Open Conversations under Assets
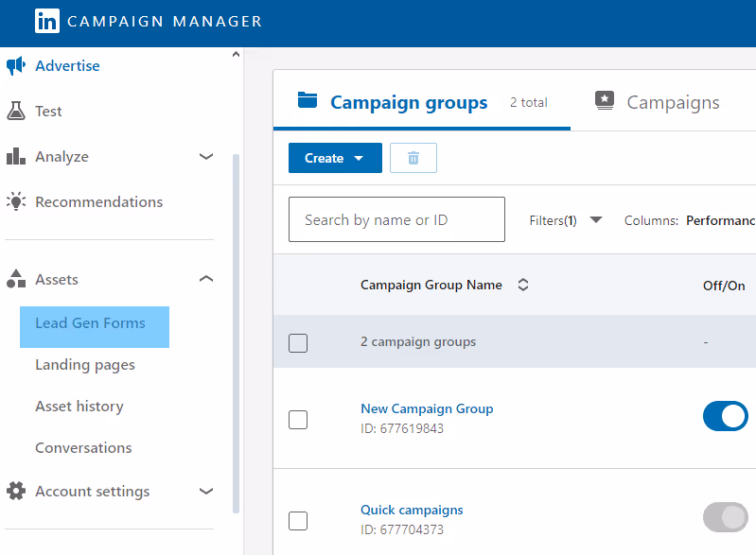756x555 pixels. [x=83, y=447]
